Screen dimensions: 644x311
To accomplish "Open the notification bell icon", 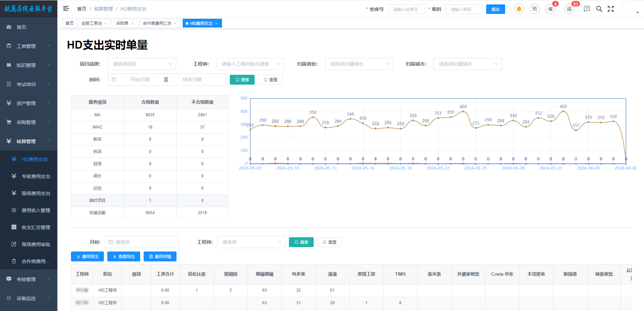I will coord(519,9).
